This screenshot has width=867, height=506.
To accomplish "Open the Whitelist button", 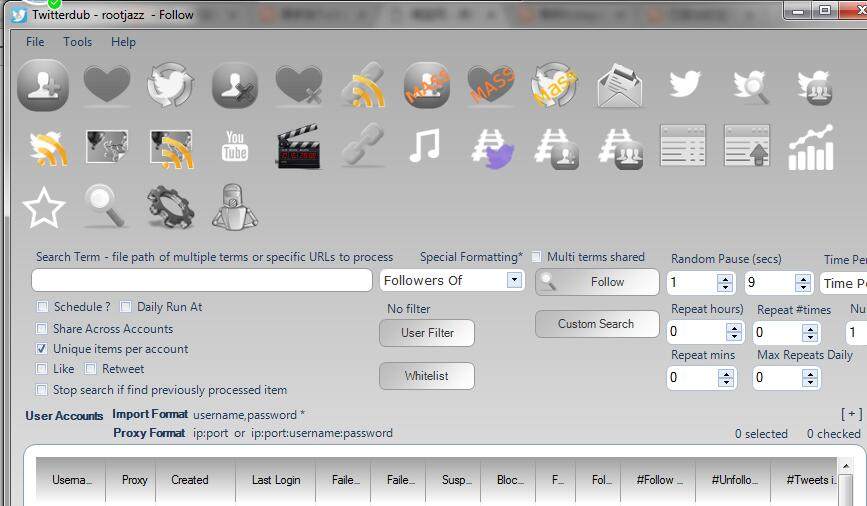I will coord(427,376).
